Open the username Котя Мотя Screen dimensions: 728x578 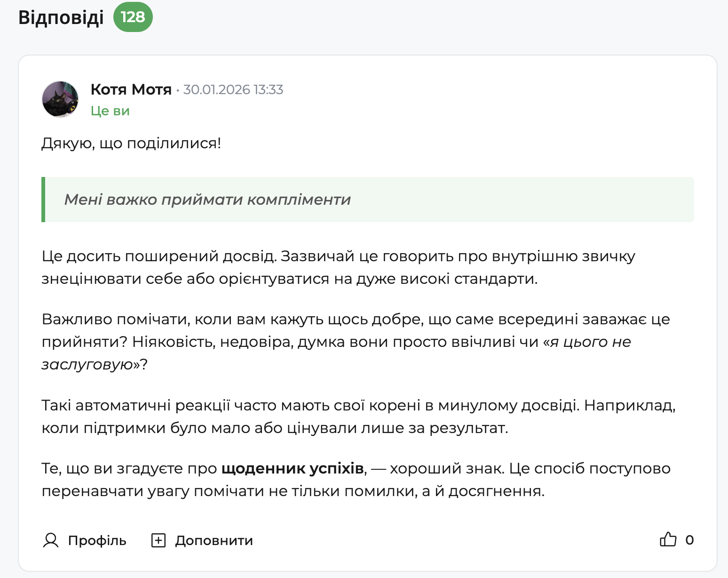tap(132, 89)
